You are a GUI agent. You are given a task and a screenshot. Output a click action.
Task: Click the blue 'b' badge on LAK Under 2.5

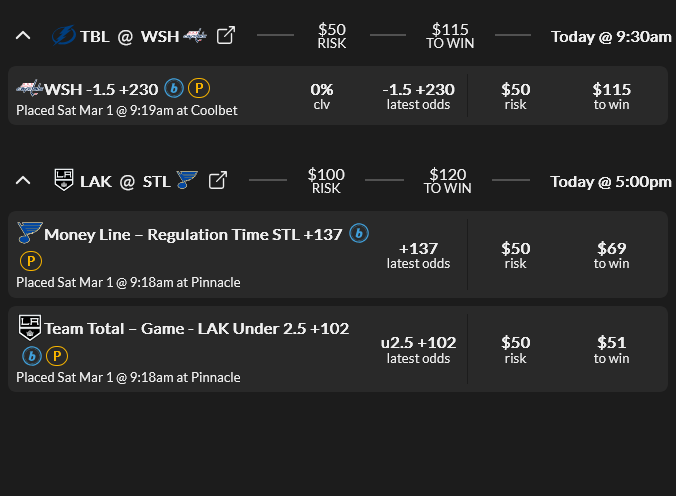(31, 355)
